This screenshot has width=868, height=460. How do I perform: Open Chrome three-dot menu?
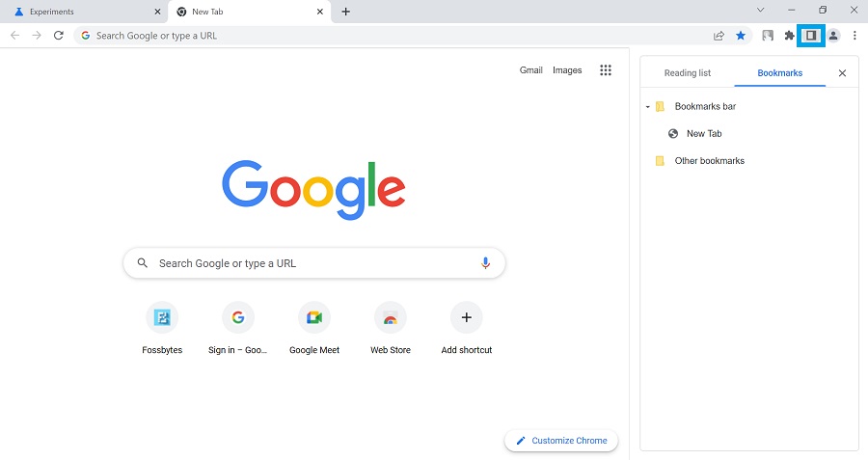point(854,36)
